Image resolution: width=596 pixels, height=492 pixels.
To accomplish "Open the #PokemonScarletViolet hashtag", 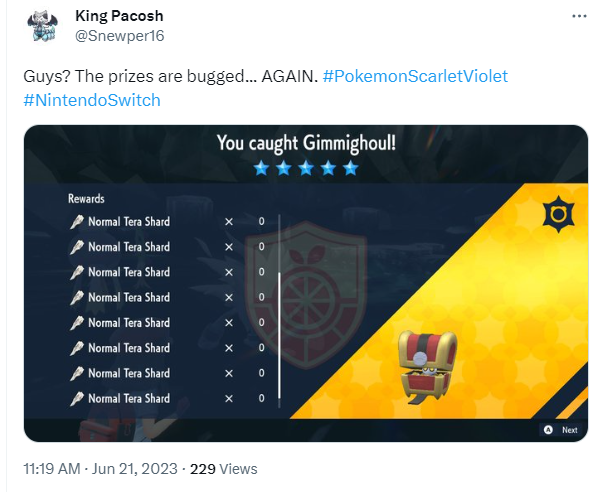I will pyautogui.click(x=415, y=76).
